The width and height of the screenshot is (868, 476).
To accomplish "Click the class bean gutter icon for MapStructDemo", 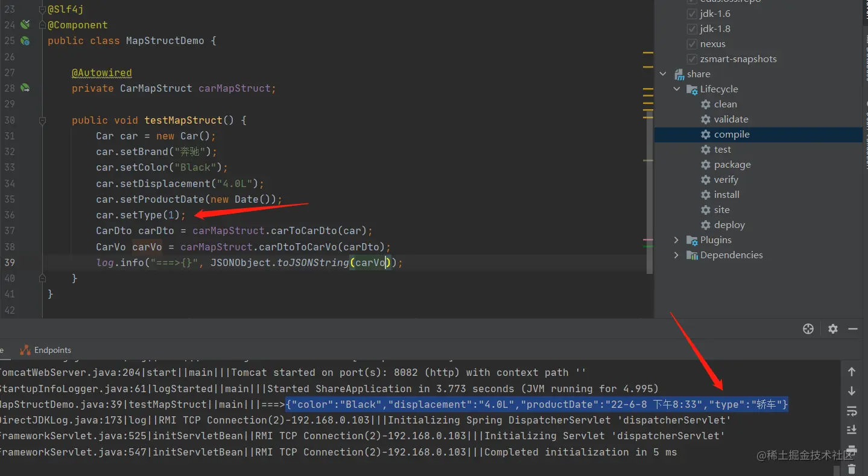I will (x=25, y=41).
